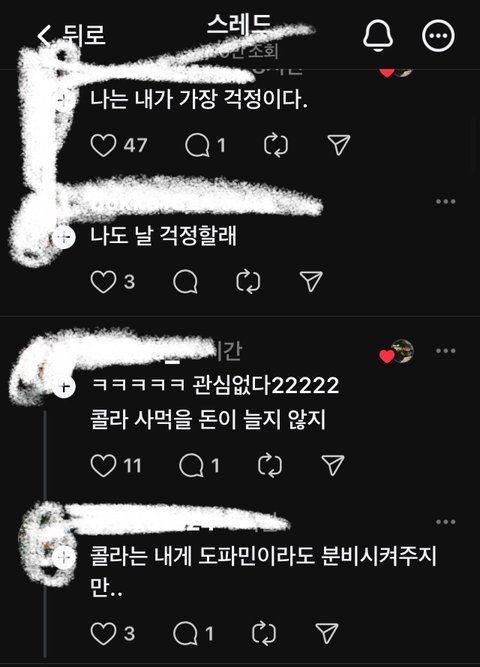Go back with the 뒤로 button
480x667 pixels.
tap(71, 35)
